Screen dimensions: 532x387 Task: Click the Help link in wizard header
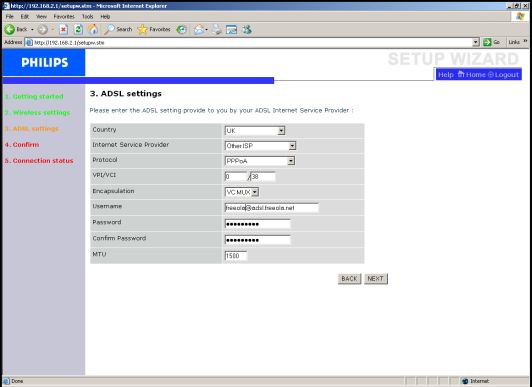445,75
